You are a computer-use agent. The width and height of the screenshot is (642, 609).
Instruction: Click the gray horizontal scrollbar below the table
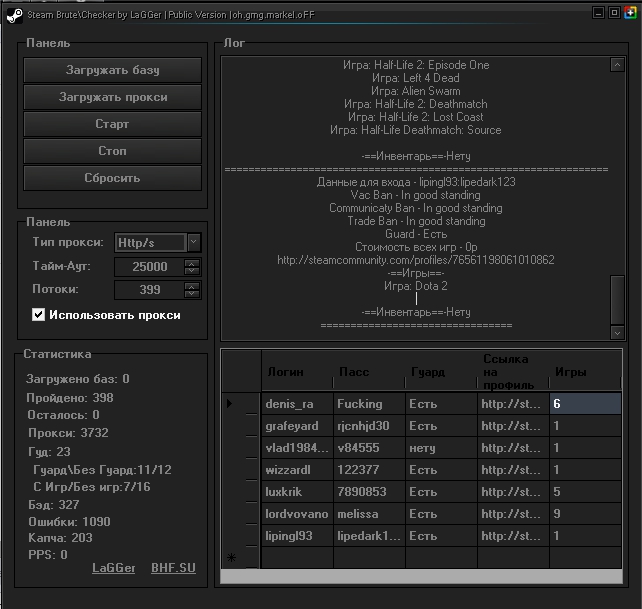(421, 576)
